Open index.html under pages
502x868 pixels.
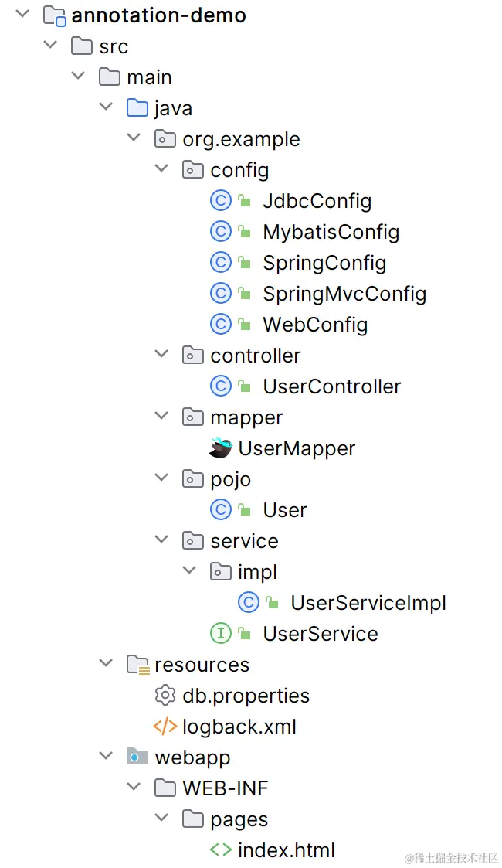click(287, 850)
